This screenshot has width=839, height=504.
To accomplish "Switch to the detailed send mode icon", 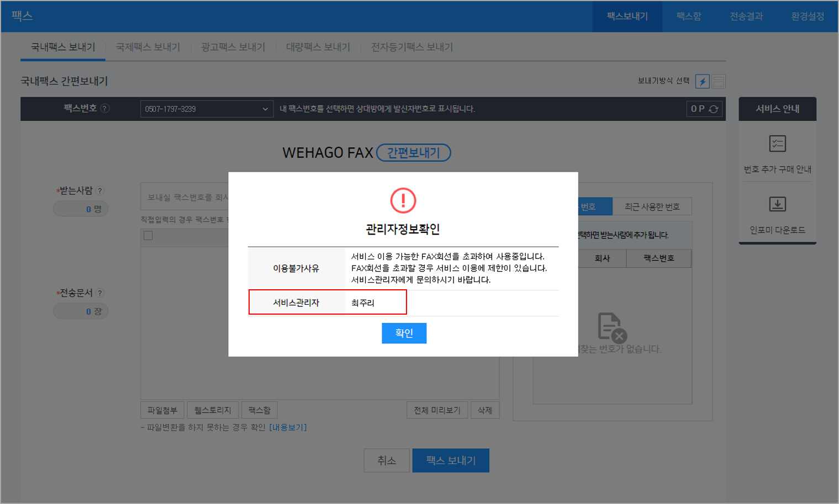I will 719,82.
